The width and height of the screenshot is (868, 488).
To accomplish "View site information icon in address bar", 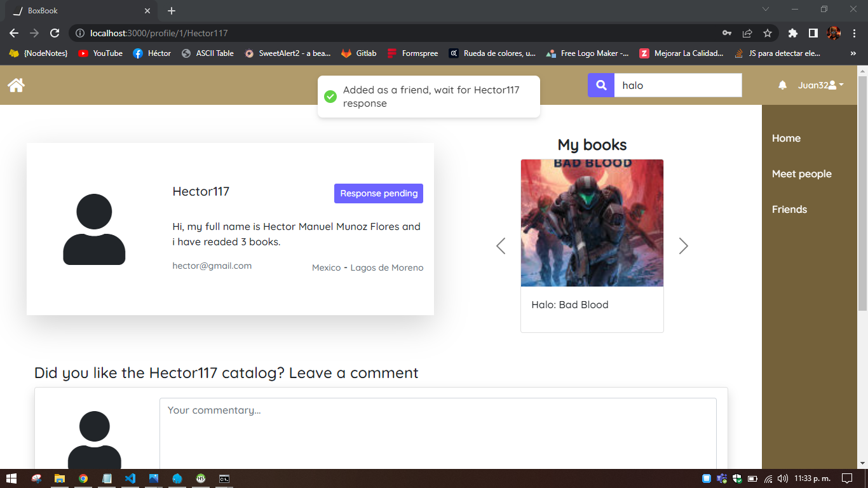I will (80, 33).
